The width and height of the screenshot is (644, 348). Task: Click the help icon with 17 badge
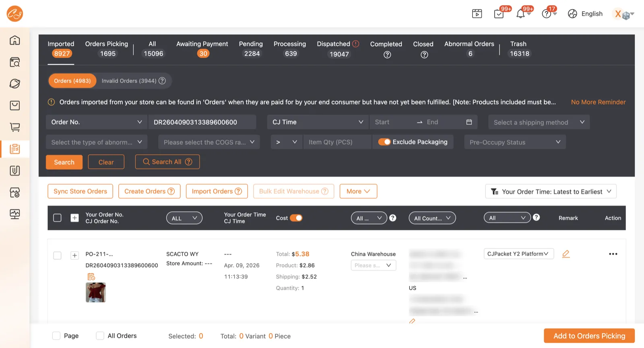[x=546, y=14]
